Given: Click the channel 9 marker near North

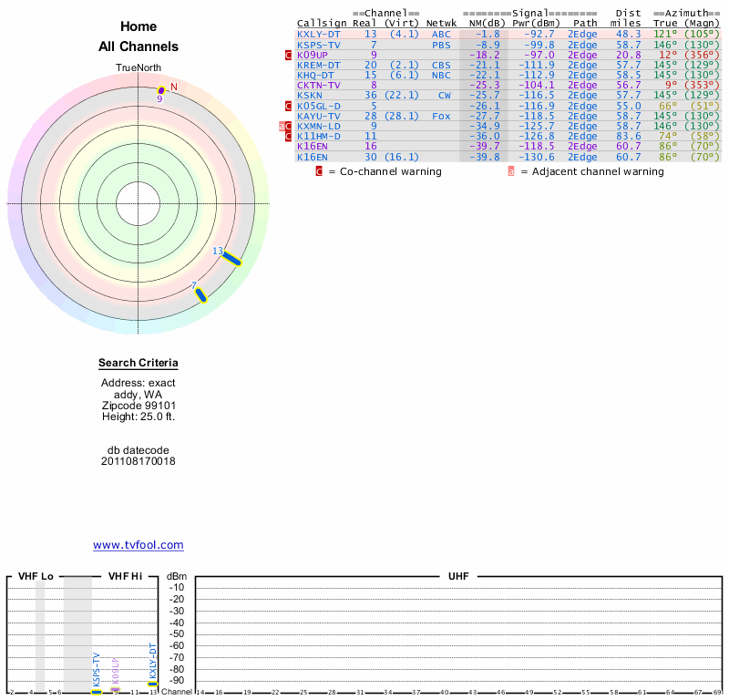Looking at the screenshot, I should [162, 89].
